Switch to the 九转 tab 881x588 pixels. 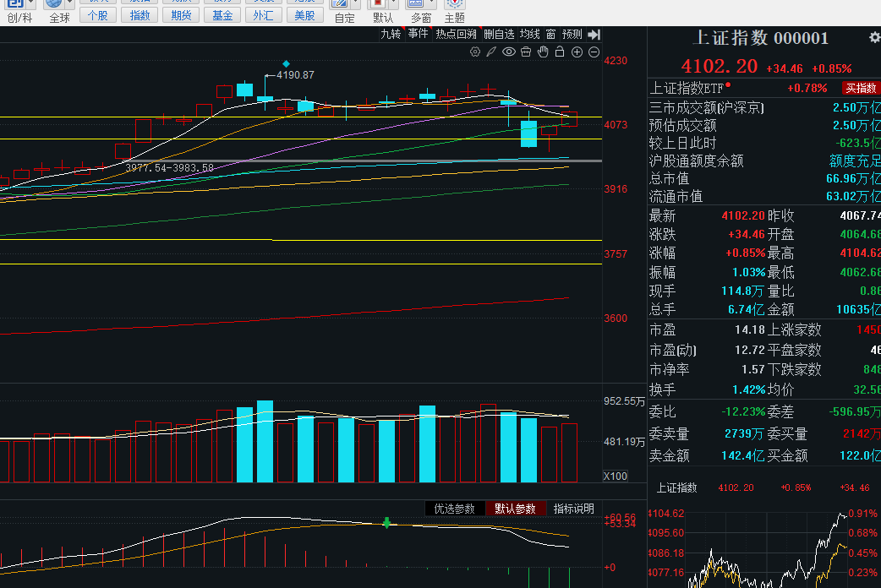click(391, 35)
